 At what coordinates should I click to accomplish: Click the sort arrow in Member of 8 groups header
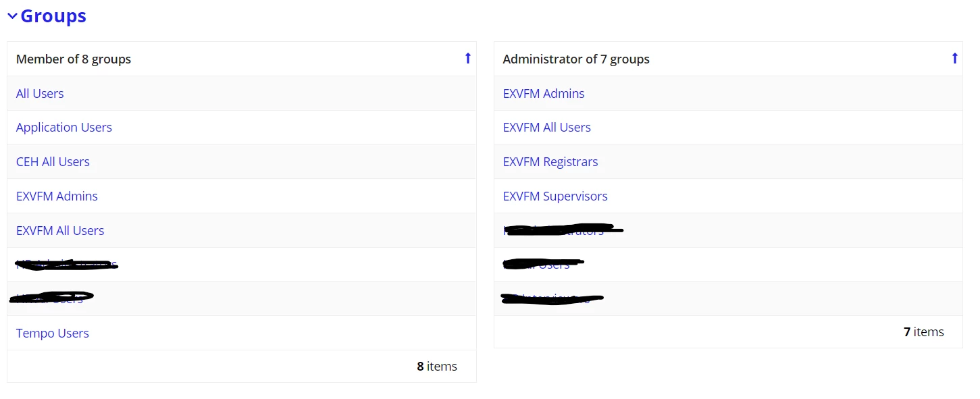[467, 59]
